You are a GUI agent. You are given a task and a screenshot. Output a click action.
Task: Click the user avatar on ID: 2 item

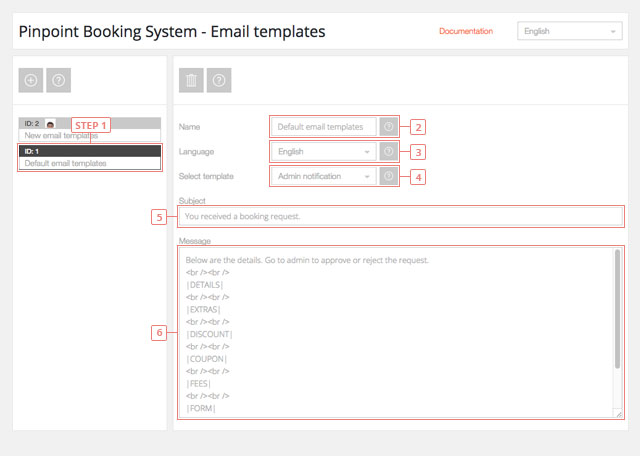[x=50, y=124]
